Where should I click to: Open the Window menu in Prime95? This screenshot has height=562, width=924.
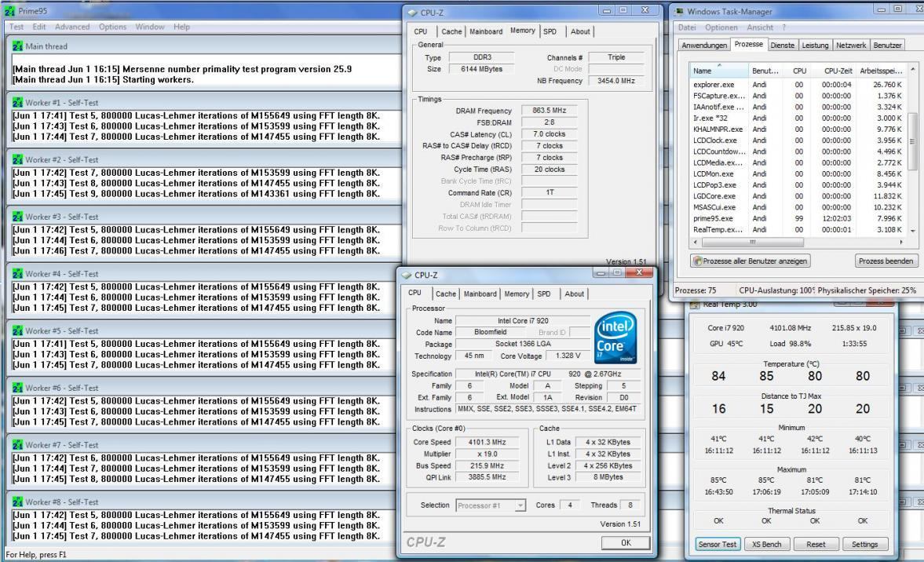[150, 27]
